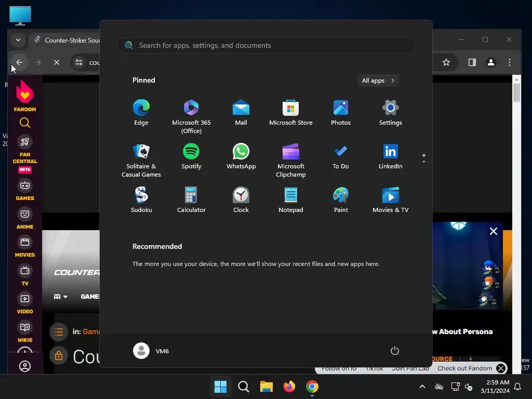Open Anime section in Fandom sidebar
The image size is (532, 399).
coord(25,218)
